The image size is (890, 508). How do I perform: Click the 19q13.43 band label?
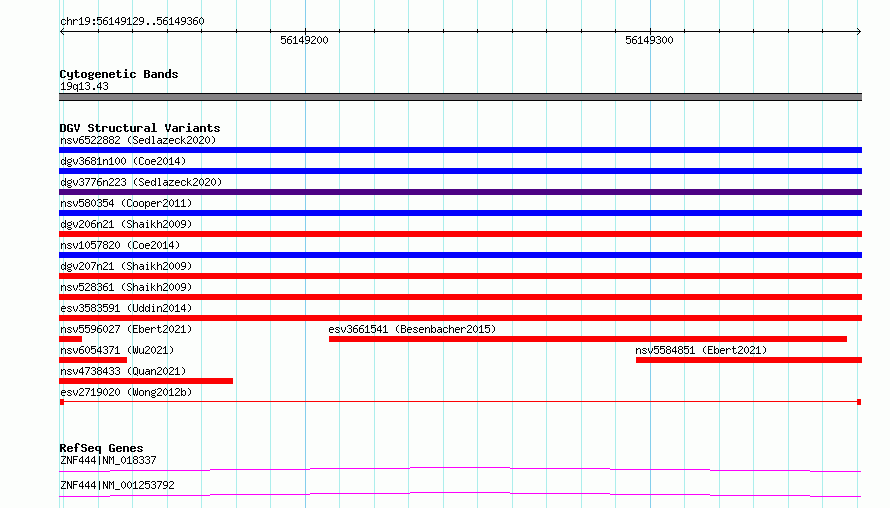[84, 86]
